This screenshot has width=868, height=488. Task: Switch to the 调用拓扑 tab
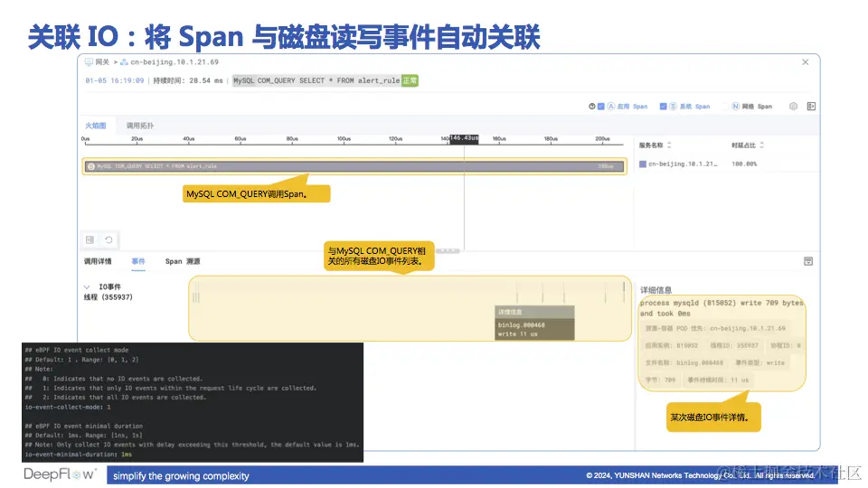140,126
